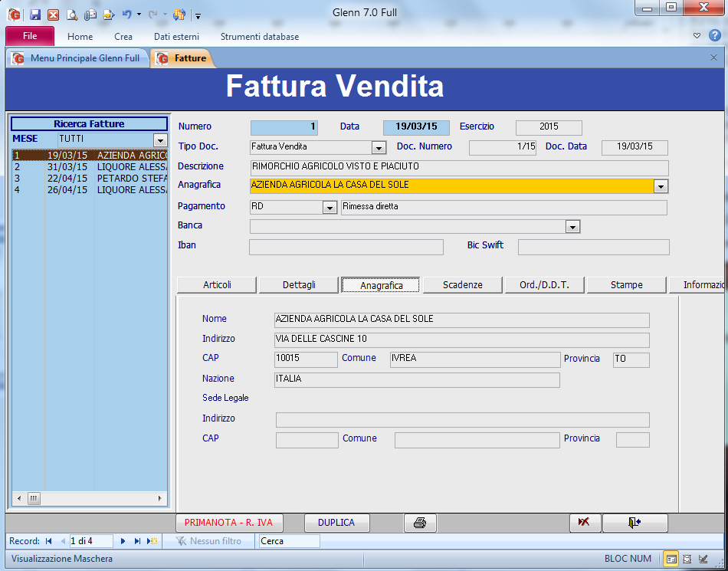Screen dimensions: 728x571
Task: Click the Comune field IVREA
Action: coord(475,359)
